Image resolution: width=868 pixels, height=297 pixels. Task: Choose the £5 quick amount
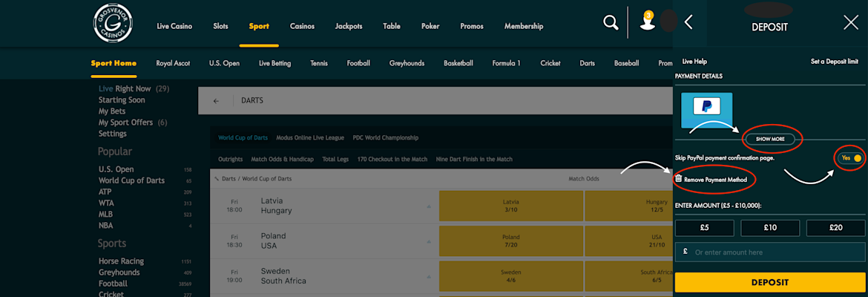(704, 228)
